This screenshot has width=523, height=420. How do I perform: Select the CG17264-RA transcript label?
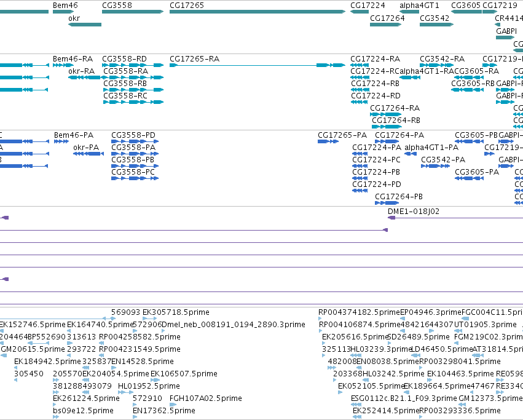point(395,108)
